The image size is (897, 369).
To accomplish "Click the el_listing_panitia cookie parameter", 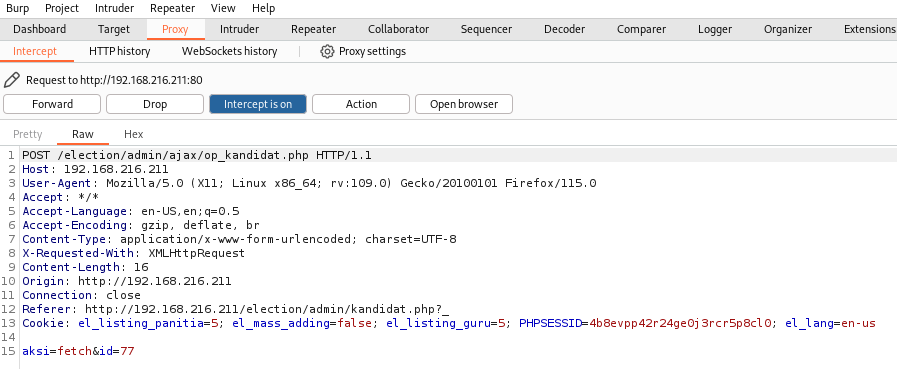I will pyautogui.click(x=149, y=323).
